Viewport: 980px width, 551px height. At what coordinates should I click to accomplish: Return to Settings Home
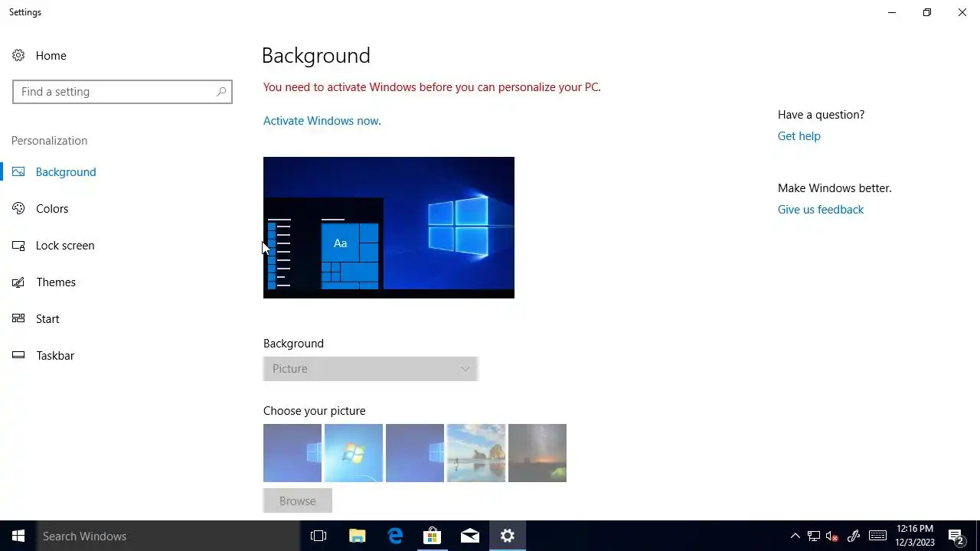[51, 55]
